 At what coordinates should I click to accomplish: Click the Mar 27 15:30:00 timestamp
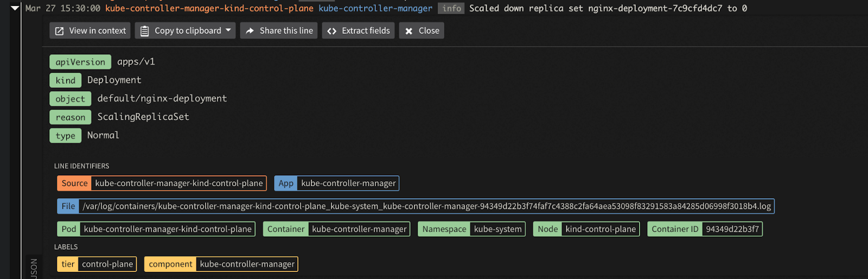pos(63,8)
